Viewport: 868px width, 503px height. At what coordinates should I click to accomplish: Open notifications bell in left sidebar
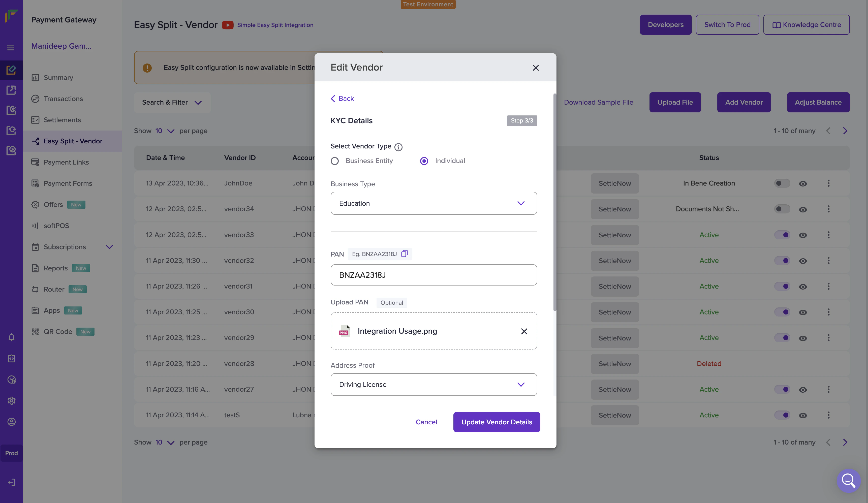point(11,337)
